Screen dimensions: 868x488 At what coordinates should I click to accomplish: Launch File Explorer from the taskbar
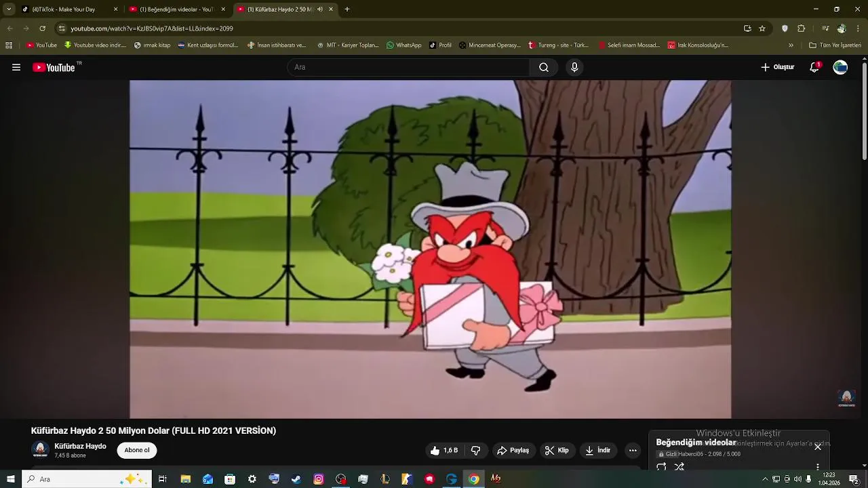coord(185,479)
